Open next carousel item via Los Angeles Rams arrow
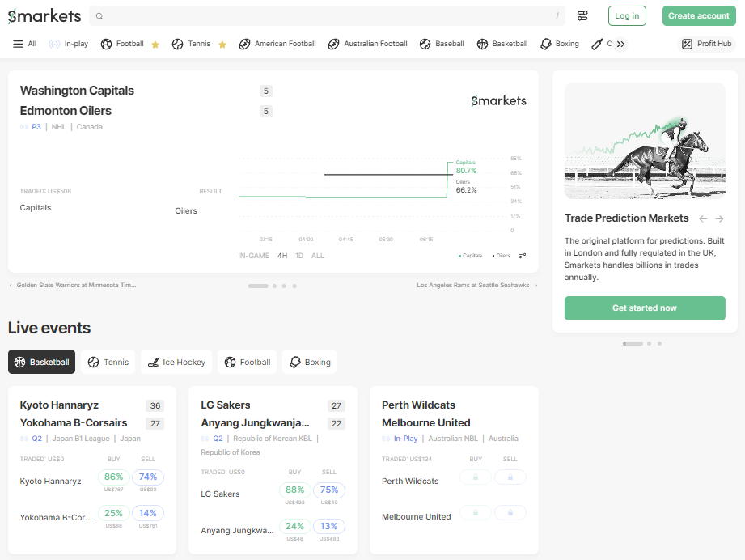The width and height of the screenshot is (745, 560). point(537,285)
